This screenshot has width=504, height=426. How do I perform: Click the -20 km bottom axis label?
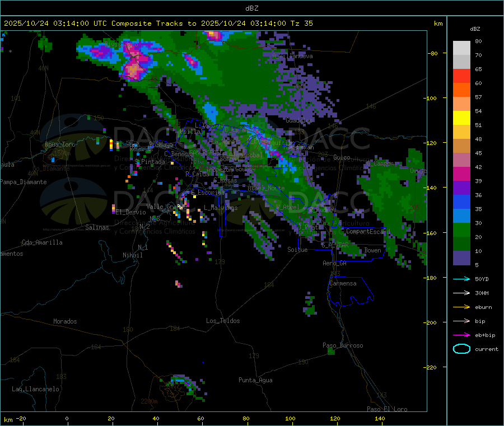tap(21, 418)
